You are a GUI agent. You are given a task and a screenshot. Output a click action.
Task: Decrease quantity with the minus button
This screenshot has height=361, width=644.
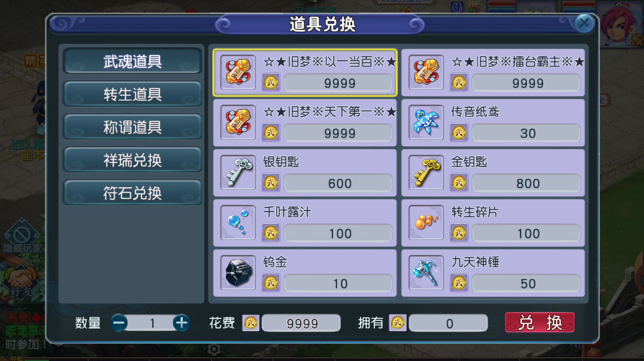[119, 323]
